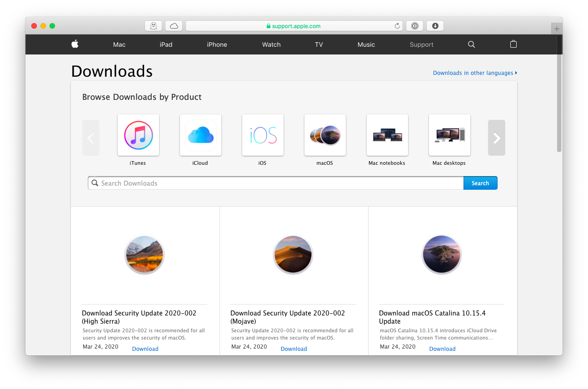Open the iPhone menu item
Viewport: 588px width, 389px height.
pyautogui.click(x=217, y=44)
